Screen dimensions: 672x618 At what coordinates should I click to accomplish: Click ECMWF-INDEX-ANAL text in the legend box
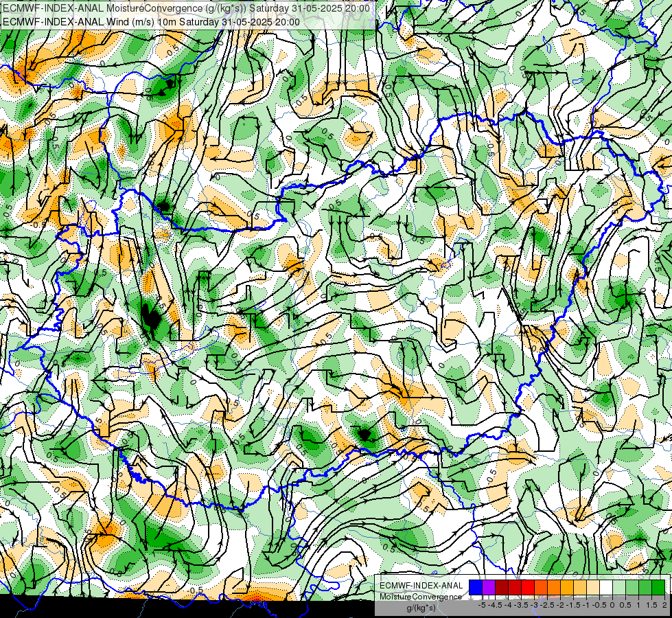[x=421, y=586]
